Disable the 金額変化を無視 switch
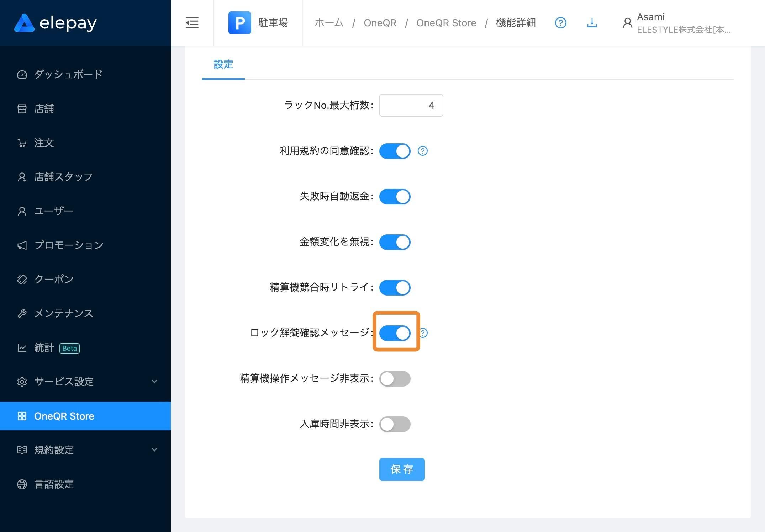Image resolution: width=765 pixels, height=532 pixels. pos(395,242)
